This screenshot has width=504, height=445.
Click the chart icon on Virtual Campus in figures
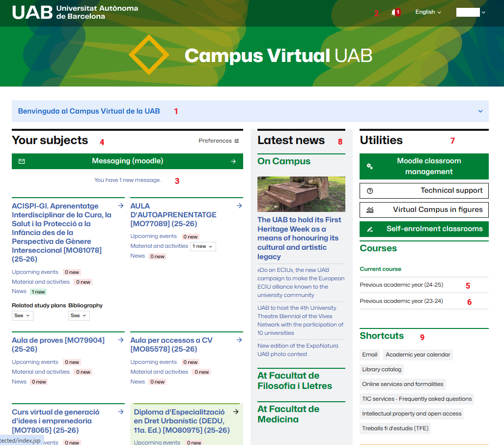pyautogui.click(x=370, y=210)
